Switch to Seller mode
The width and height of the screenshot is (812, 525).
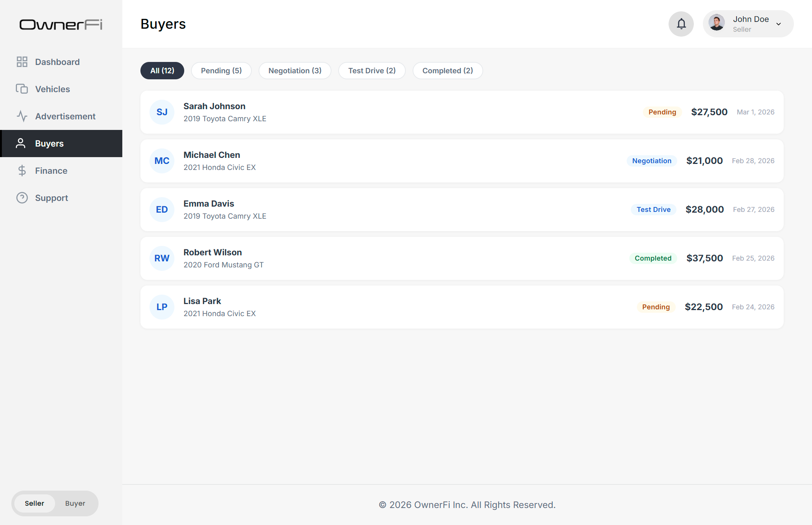coord(35,503)
